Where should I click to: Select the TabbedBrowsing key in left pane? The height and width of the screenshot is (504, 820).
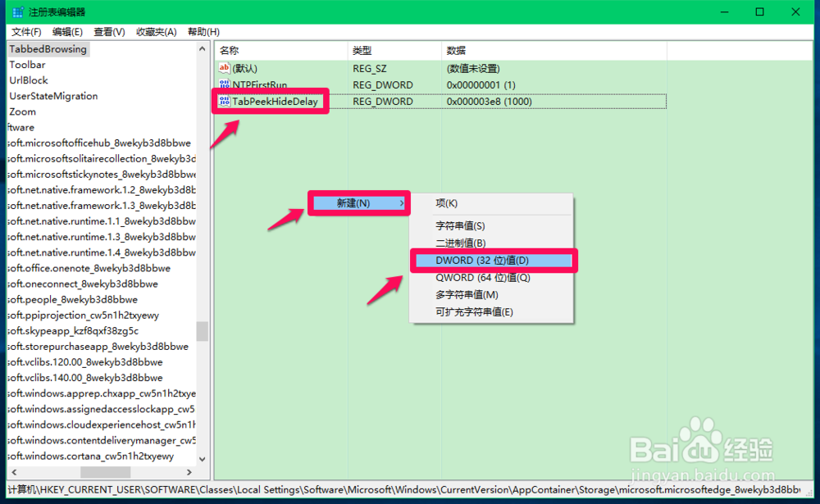click(x=46, y=48)
